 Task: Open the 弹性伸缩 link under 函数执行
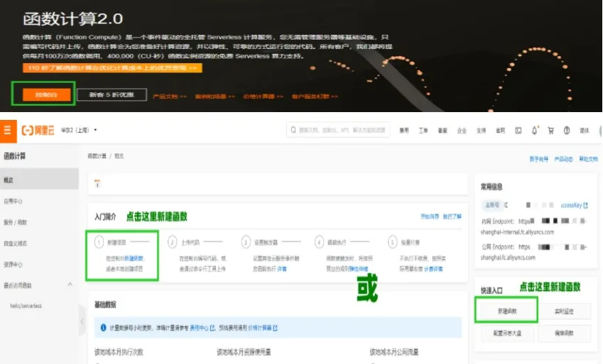359,269
